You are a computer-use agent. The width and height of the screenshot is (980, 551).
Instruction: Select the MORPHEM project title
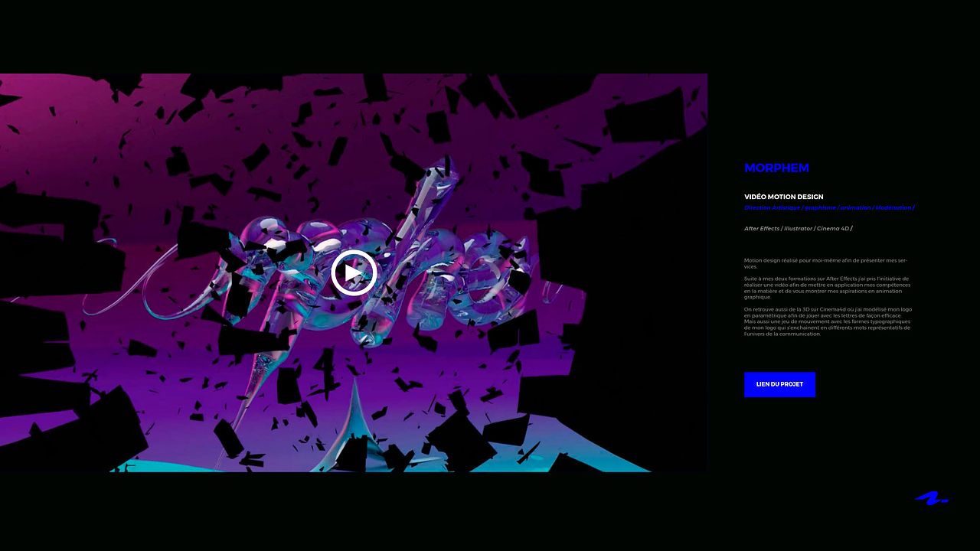[776, 168]
